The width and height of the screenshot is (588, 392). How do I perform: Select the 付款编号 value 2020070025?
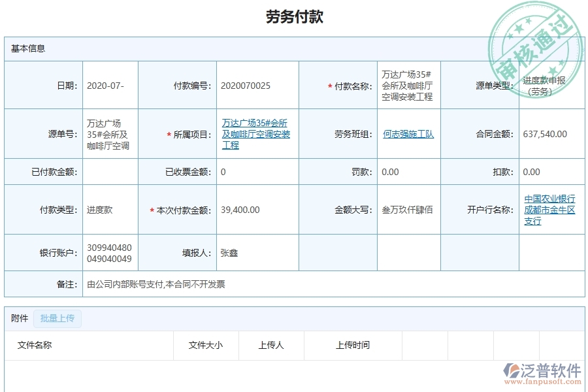point(244,85)
